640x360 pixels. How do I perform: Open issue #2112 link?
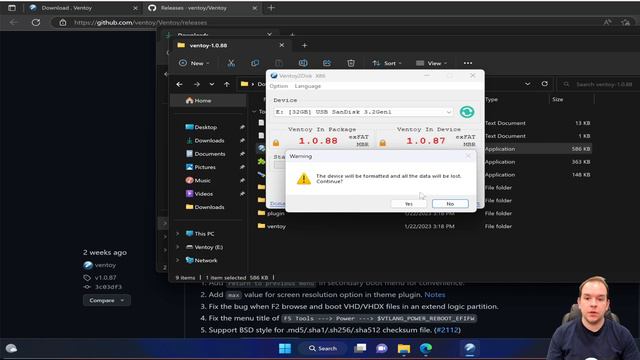(x=447, y=330)
